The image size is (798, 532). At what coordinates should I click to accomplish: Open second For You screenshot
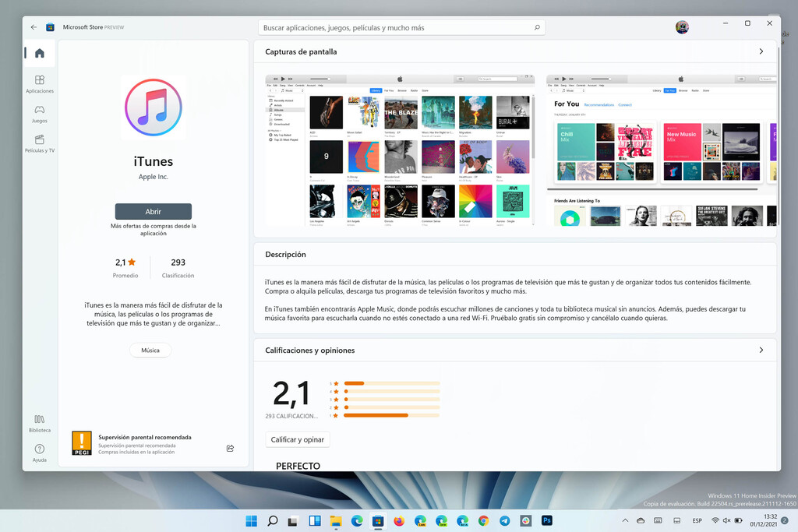661,150
